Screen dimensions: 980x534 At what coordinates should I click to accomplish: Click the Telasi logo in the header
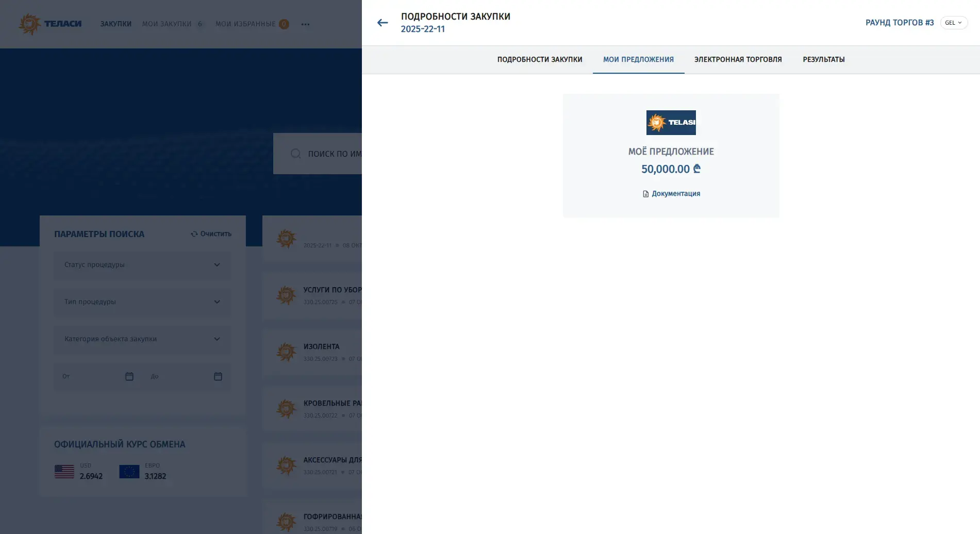[x=50, y=24]
